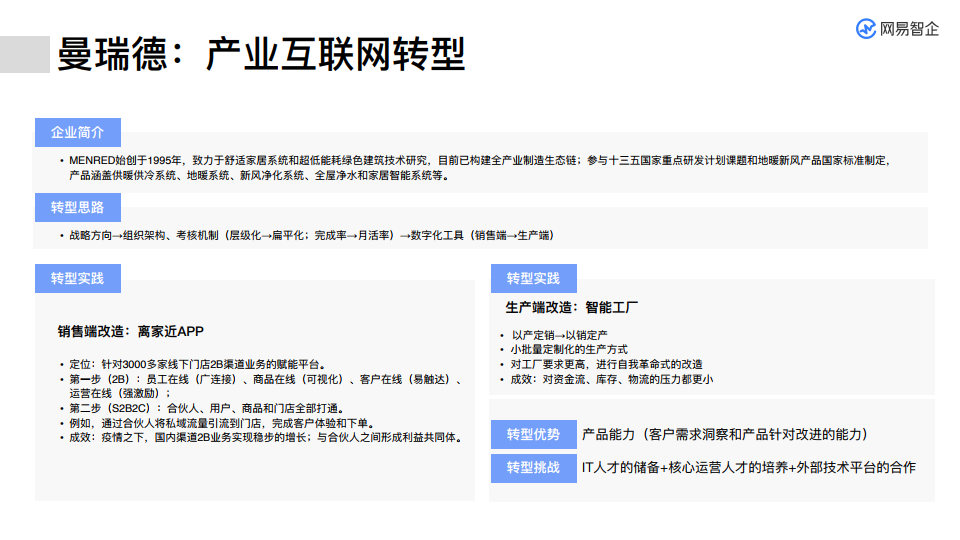
Task: Click the 产品能力 advantage description text
Action: [725, 435]
